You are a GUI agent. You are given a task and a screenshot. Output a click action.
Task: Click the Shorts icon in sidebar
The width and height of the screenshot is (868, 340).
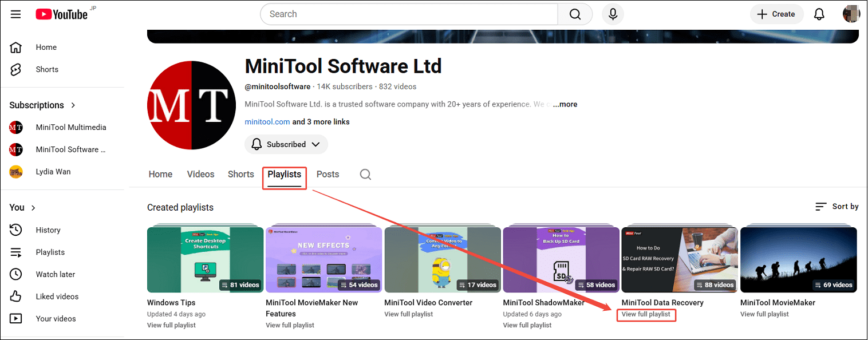coord(16,69)
